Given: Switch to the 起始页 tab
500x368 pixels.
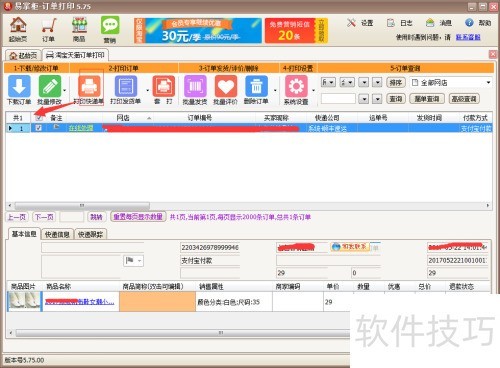Looking at the screenshot, I should tap(23, 55).
